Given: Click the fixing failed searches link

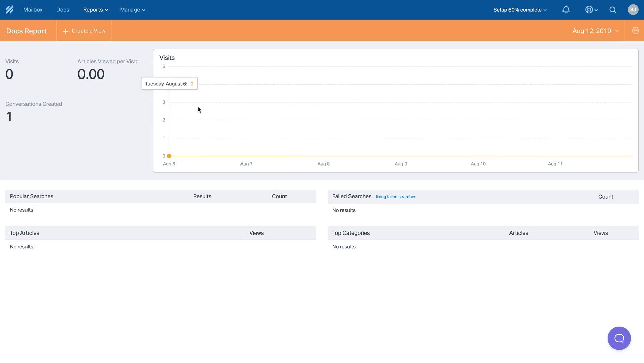Looking at the screenshot, I should pyautogui.click(x=396, y=196).
